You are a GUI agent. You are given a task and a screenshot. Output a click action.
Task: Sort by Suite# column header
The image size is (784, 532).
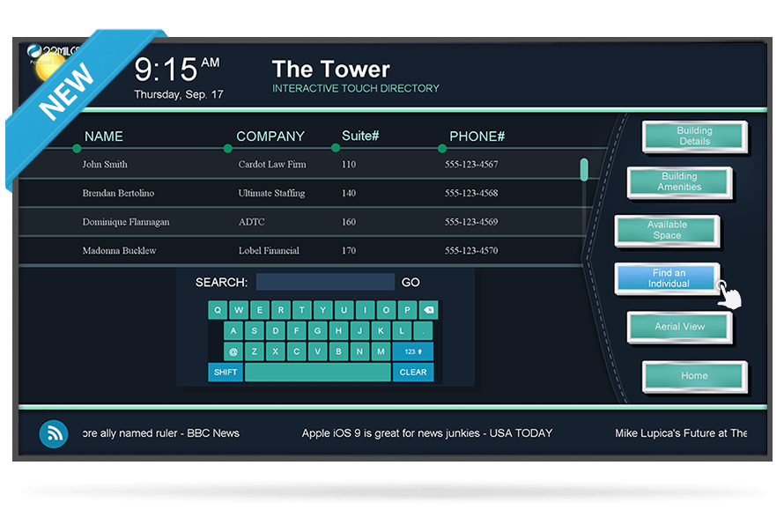click(x=360, y=136)
